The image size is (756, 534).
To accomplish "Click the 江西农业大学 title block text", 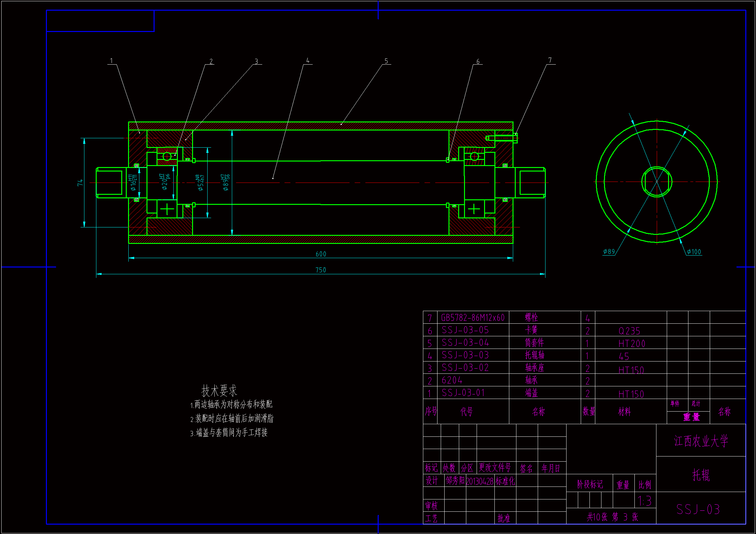I will 701,441.
